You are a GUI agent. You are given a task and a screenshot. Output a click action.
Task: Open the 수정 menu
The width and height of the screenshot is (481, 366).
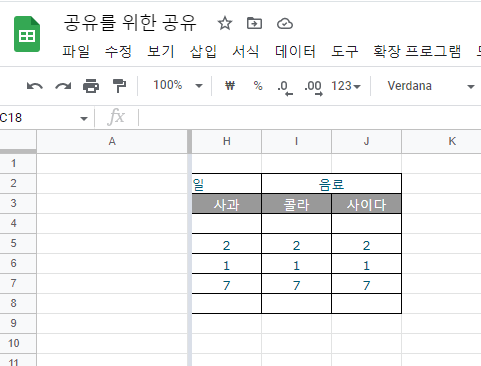(x=118, y=51)
